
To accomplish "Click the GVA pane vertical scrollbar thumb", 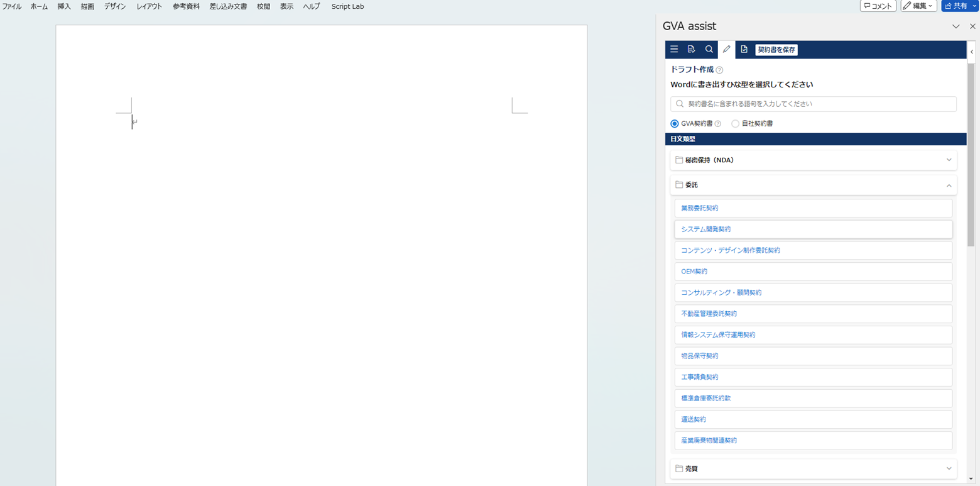I will point(971,154).
